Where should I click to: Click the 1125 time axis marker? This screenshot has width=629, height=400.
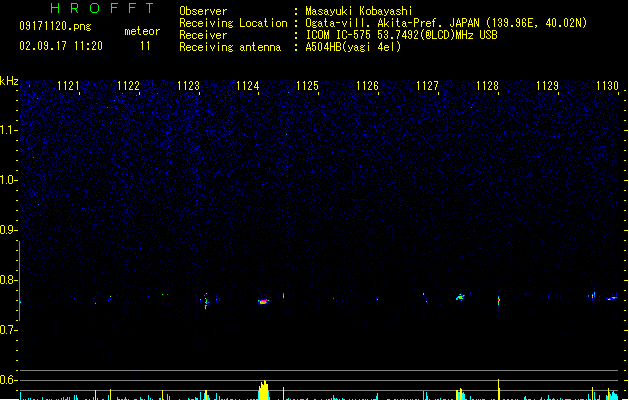tap(307, 86)
